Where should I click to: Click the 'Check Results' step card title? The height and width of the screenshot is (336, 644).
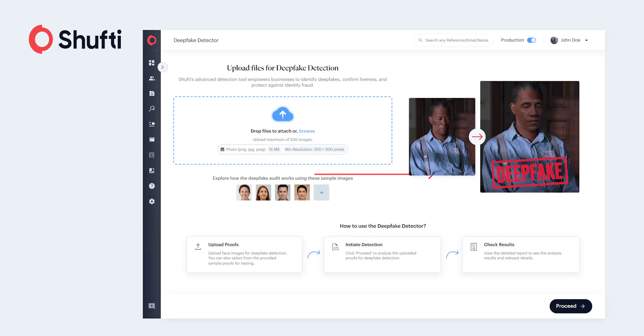pyautogui.click(x=499, y=244)
